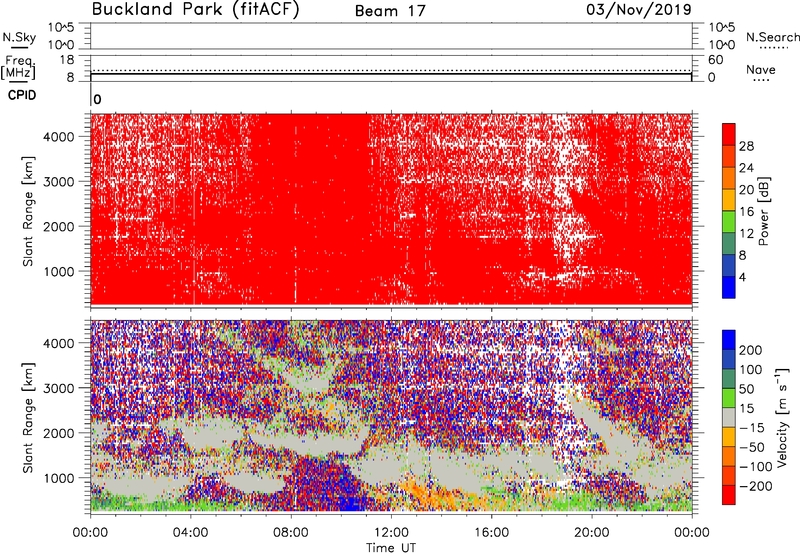Click the 'N.Search' legend label

[x=772, y=37]
